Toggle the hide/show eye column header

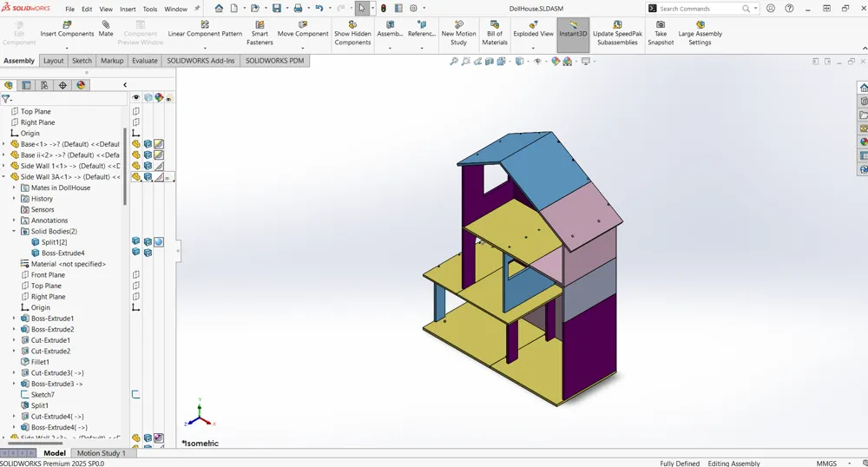[135, 97]
